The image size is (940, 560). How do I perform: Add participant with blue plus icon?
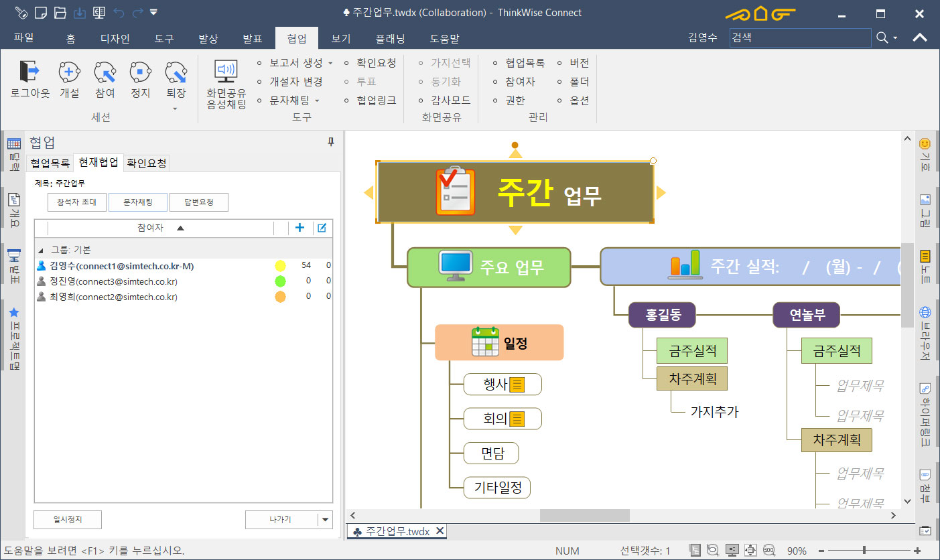[x=299, y=228]
